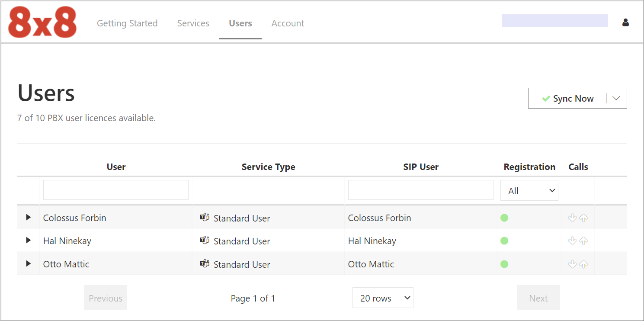The width and height of the screenshot is (644, 321).
Task: Open the user profile icon
Action: click(625, 22)
